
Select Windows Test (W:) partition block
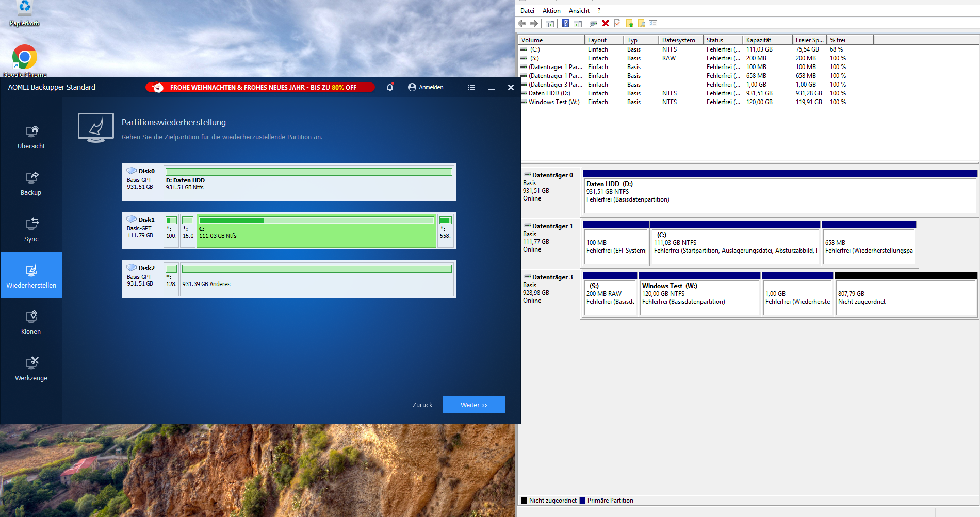[x=699, y=294]
